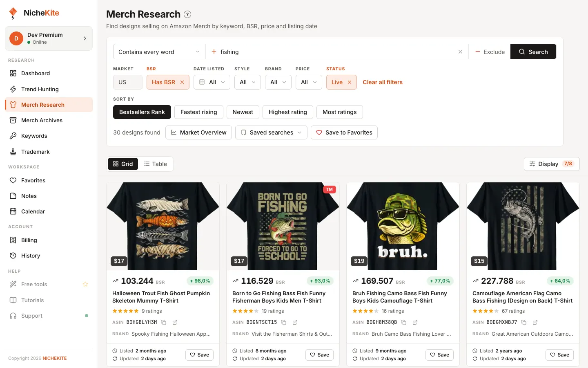Open Camouflage American Flag external link icon
This screenshot has height=368, width=588.
coord(535,322)
